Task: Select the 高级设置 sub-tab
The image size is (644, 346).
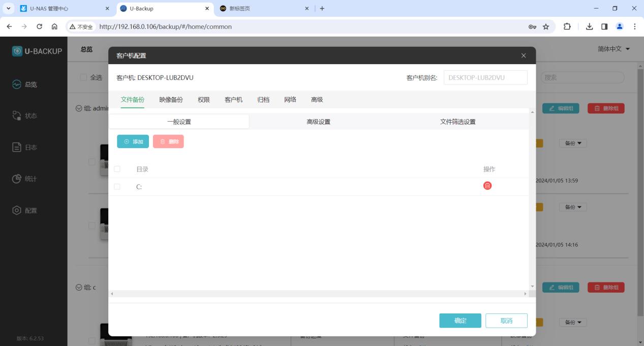Action: [318, 122]
